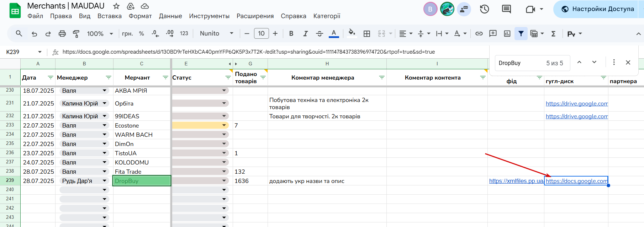Open text color picker
This screenshot has height=227, width=644.
pos(334,33)
